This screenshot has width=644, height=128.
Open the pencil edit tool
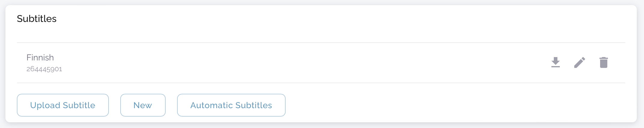579,62
